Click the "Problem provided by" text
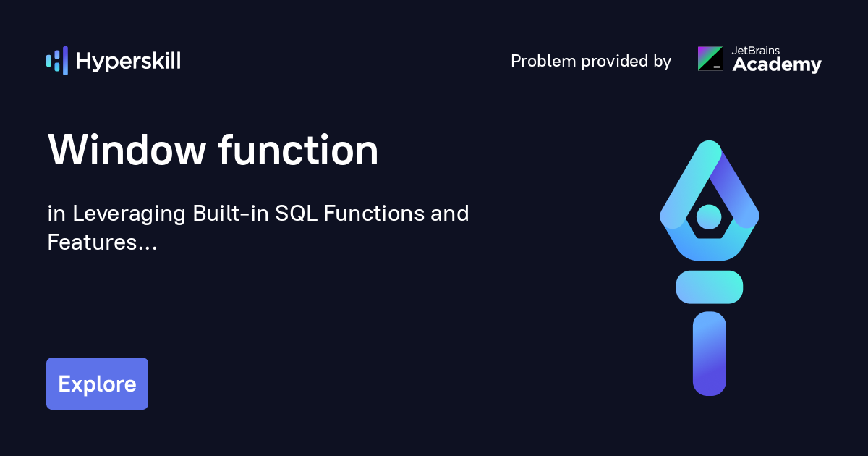 [x=591, y=62]
